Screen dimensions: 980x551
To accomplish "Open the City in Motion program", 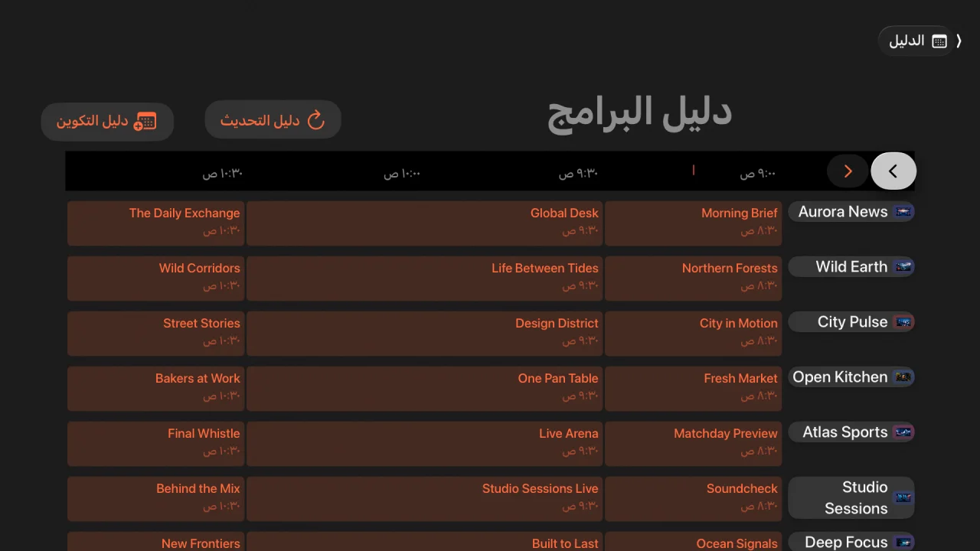I will [x=694, y=334].
